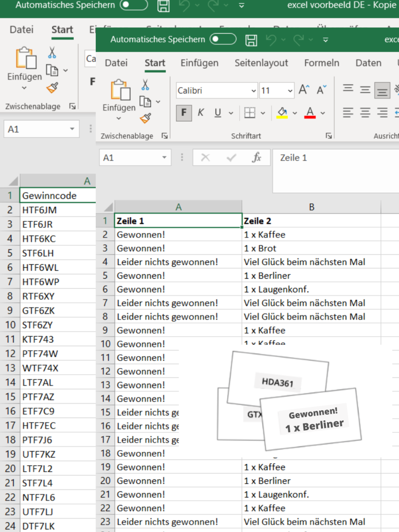Viewport: 399px width, 532px height.
Task: Click the Format Painter brush in the front ribbon
Action: coord(145,118)
